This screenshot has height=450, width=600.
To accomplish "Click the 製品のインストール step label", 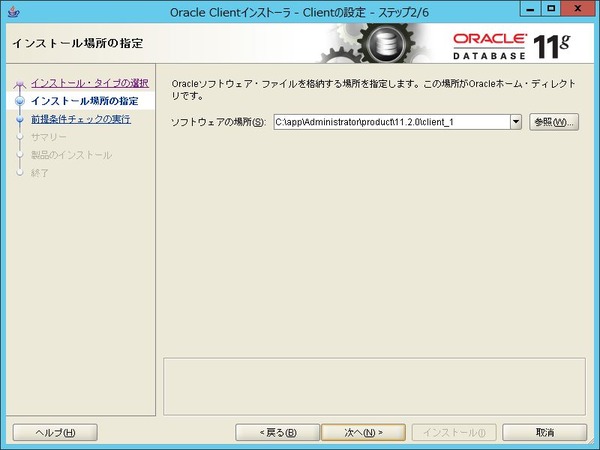I will point(72,155).
